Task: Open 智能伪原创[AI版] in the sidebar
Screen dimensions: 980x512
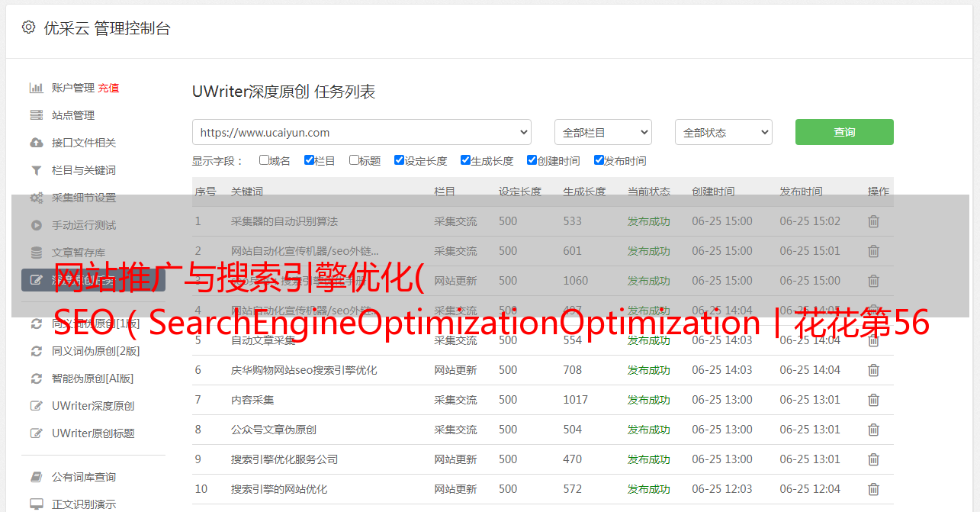Action: tap(92, 378)
